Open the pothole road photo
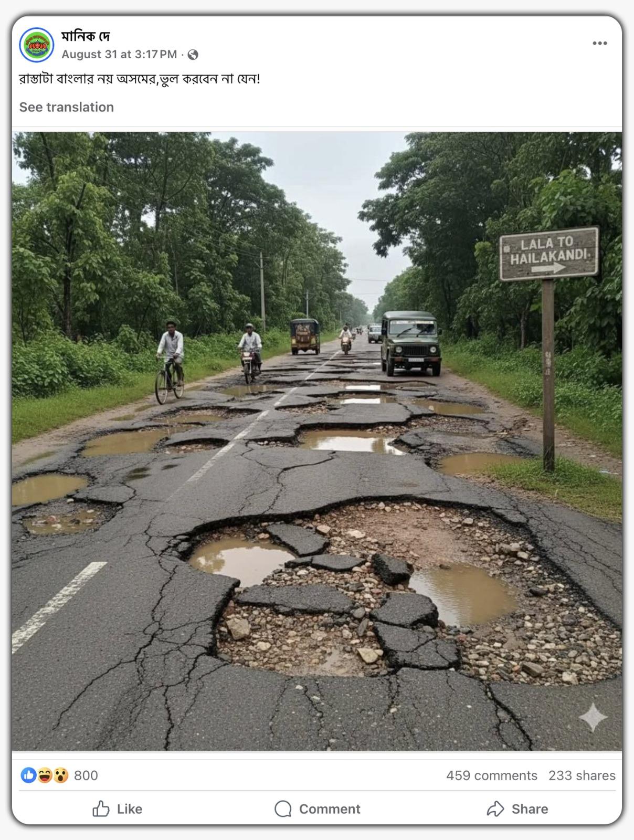 [317, 441]
